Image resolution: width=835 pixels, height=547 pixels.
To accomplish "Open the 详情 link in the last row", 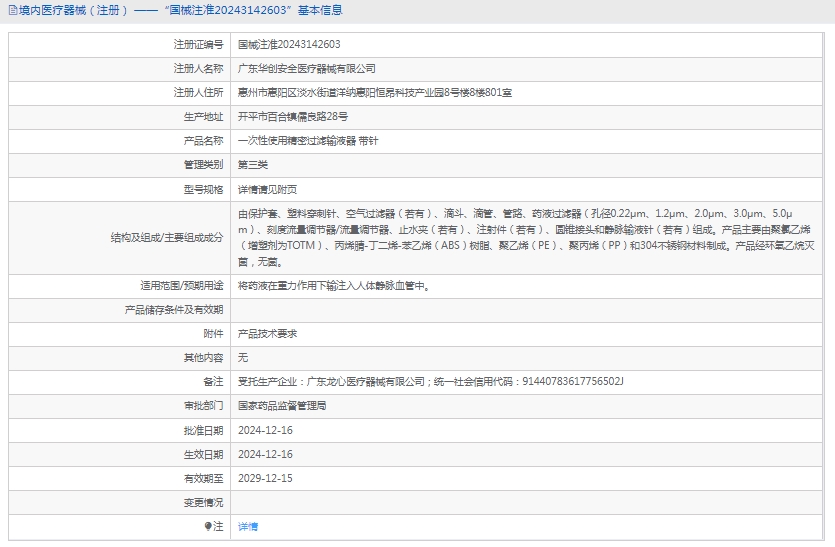I will [247, 526].
